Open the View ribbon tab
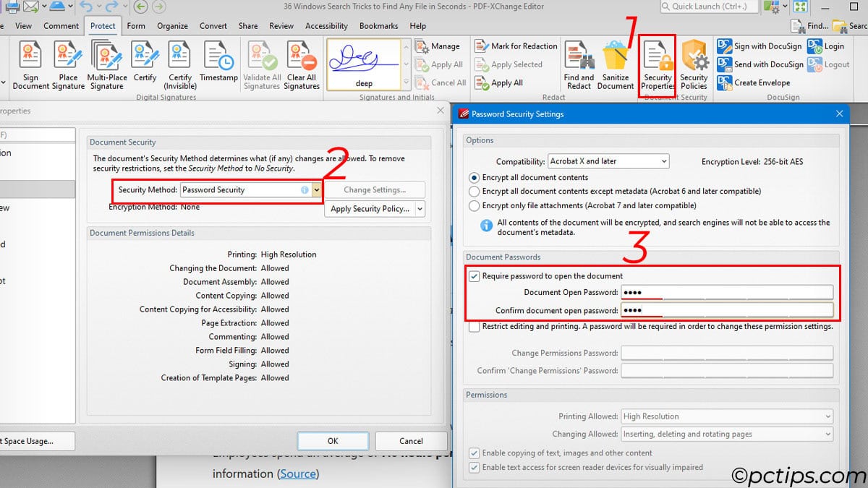Image resolution: width=868 pixels, height=488 pixels. coord(23,26)
